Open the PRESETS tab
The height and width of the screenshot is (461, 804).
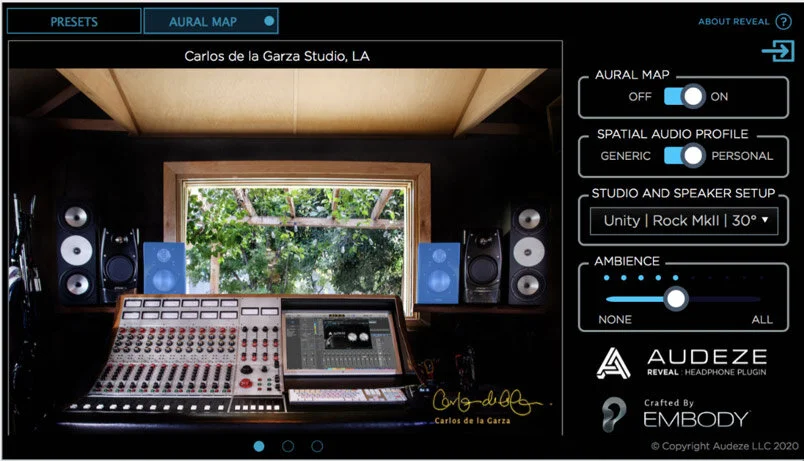point(74,22)
